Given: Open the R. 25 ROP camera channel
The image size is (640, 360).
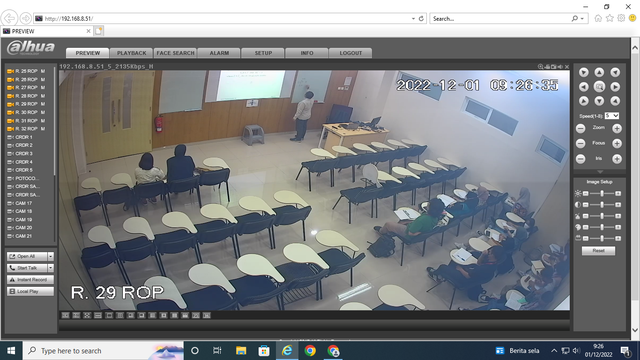Looking at the screenshot, I should coord(26,71).
